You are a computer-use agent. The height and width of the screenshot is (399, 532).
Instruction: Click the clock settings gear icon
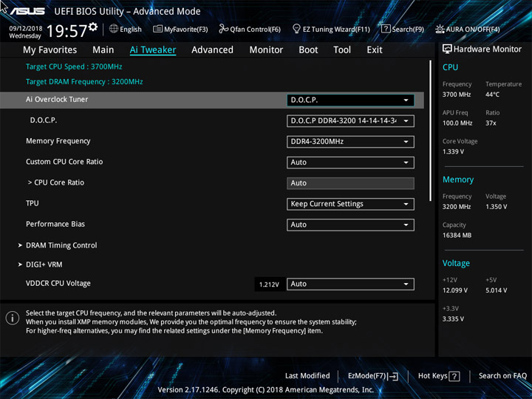(93, 27)
